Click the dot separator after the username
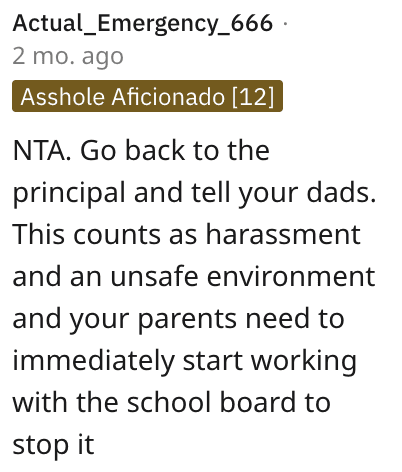402x472 pixels. point(285,23)
